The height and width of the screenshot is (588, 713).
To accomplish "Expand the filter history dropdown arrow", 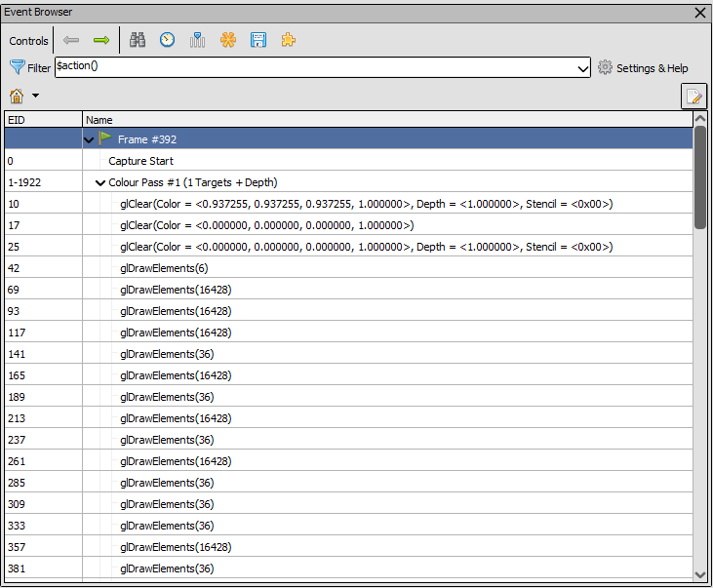I will pyautogui.click(x=582, y=68).
